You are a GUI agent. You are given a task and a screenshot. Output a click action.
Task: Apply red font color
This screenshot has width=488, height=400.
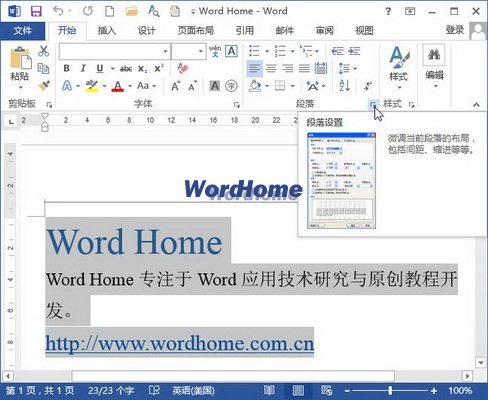coord(117,86)
